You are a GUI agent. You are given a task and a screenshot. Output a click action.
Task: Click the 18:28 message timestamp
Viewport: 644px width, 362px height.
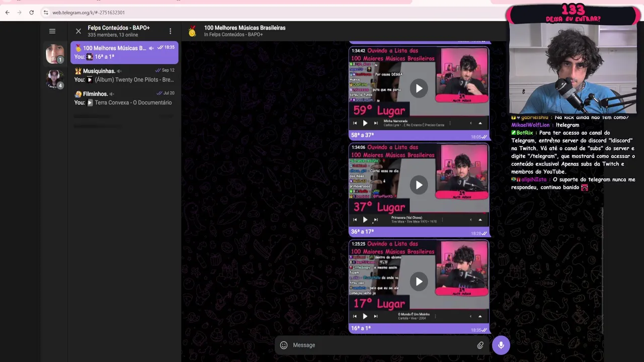475,233
